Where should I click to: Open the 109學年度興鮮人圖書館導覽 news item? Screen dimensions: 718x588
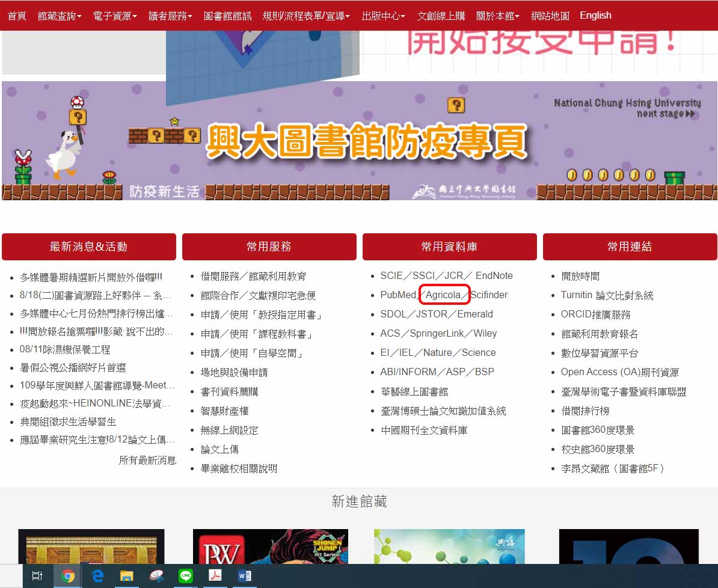(x=97, y=385)
